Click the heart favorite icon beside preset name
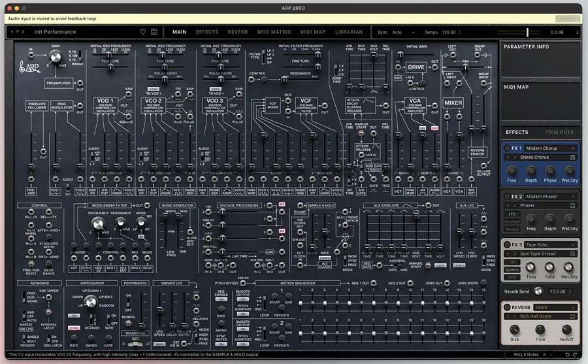Image resolution: width=588 pixels, height=364 pixels. pos(143,32)
